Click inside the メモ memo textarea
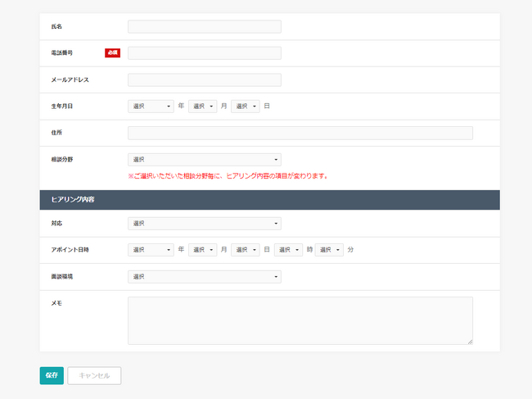 pos(300,321)
